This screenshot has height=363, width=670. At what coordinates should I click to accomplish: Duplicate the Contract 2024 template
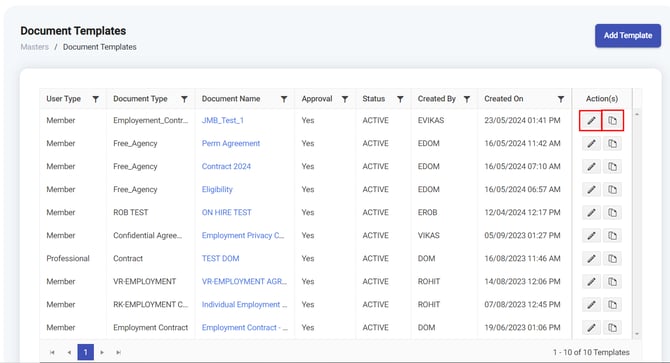[612, 167]
